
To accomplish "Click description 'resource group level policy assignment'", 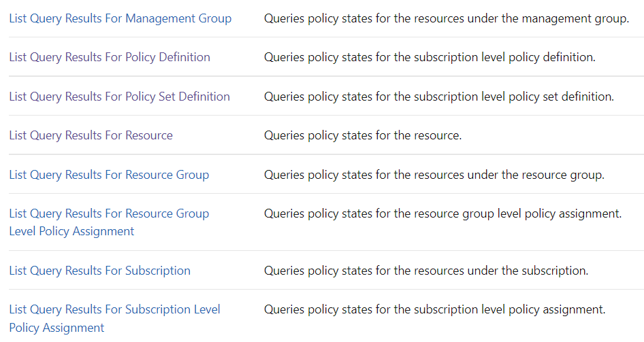I will pos(442,213).
